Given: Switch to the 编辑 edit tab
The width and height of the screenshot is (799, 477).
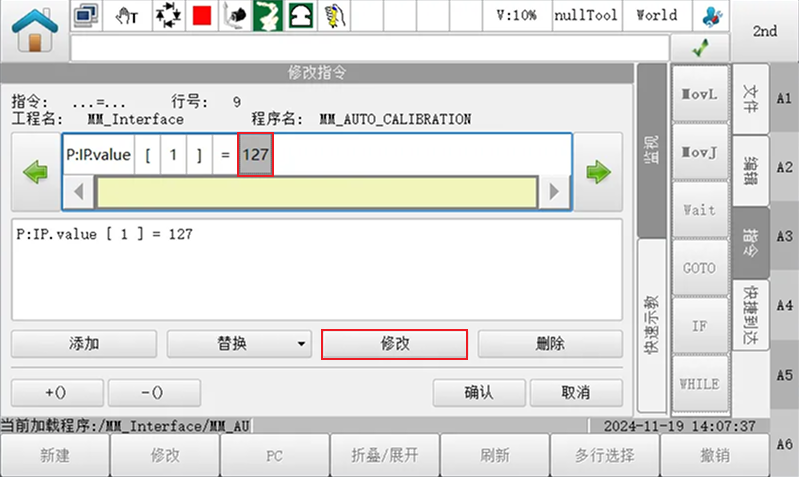Looking at the screenshot, I should (x=751, y=171).
